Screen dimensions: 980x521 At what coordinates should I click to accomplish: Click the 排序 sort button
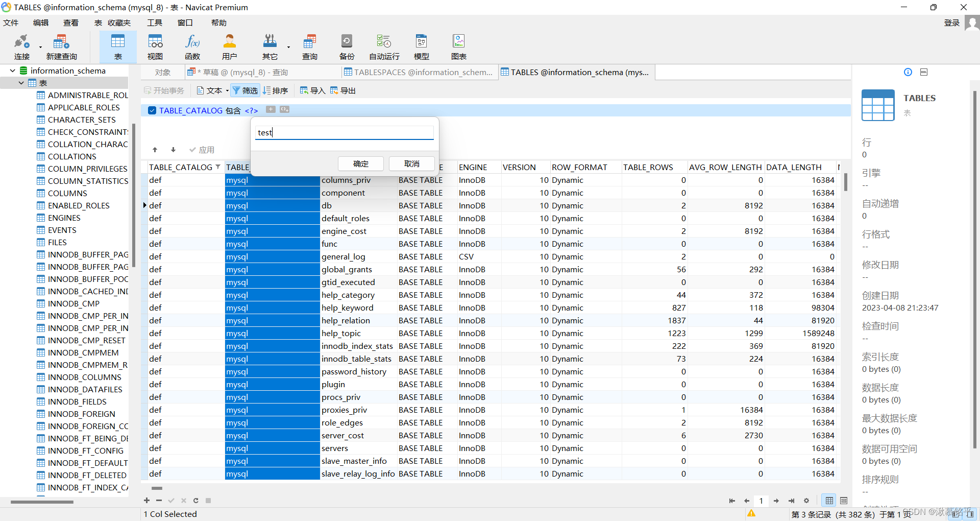click(276, 90)
